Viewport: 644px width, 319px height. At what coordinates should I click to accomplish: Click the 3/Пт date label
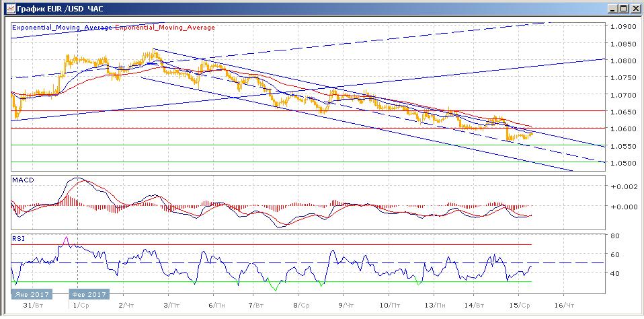(171, 306)
